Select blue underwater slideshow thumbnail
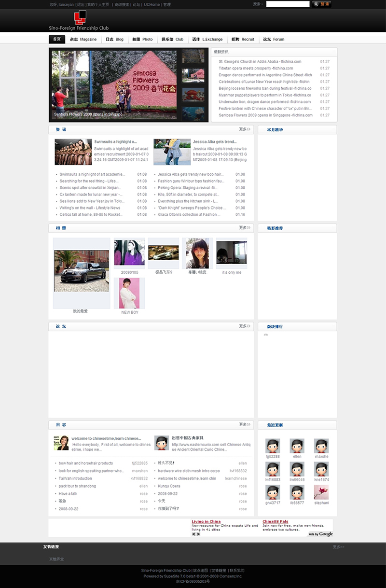 193,113
